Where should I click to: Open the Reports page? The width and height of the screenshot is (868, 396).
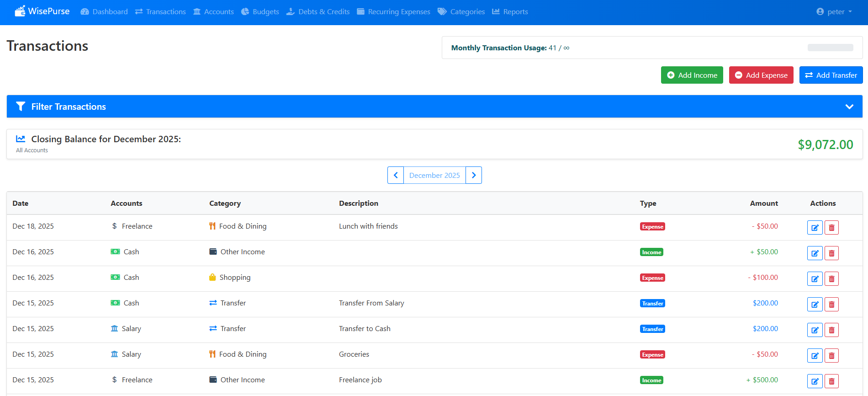tap(510, 11)
